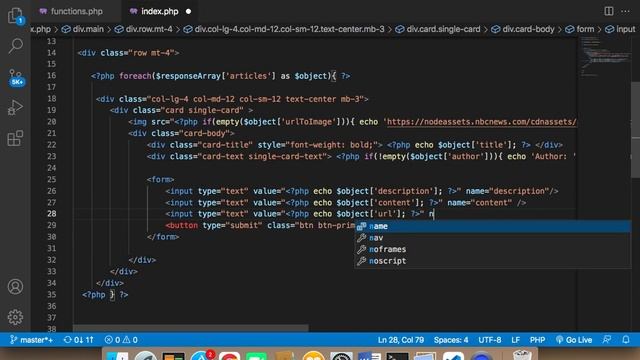
Task: Click the closing </form> tag
Action: pyautogui.click(x=163, y=237)
